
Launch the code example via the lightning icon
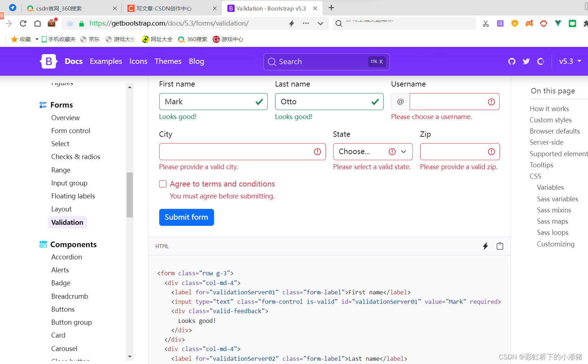(x=485, y=246)
